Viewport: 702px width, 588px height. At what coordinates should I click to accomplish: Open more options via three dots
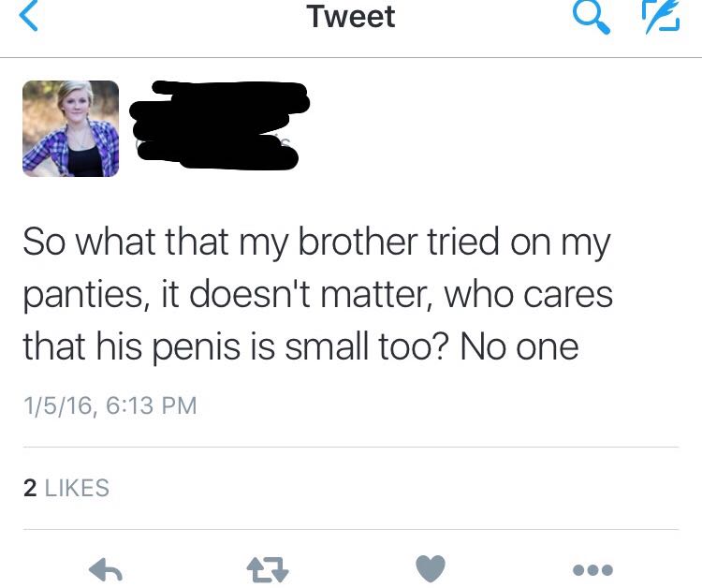pyautogui.click(x=594, y=569)
